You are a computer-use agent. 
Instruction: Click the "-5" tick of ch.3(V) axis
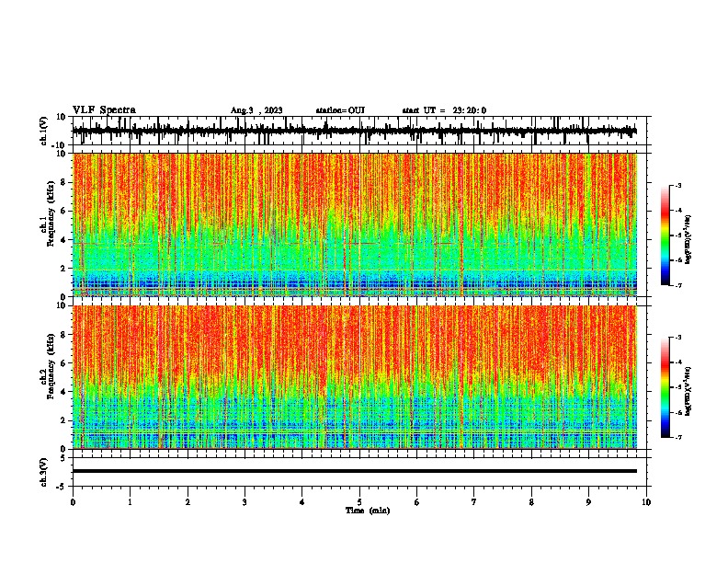pos(62,487)
